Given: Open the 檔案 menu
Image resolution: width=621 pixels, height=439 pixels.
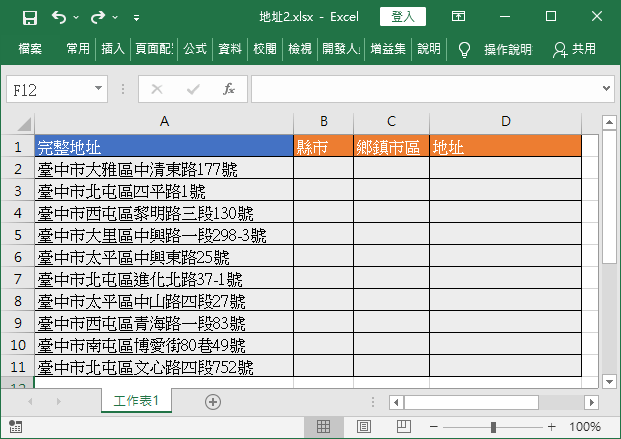Looking at the screenshot, I should [30, 49].
